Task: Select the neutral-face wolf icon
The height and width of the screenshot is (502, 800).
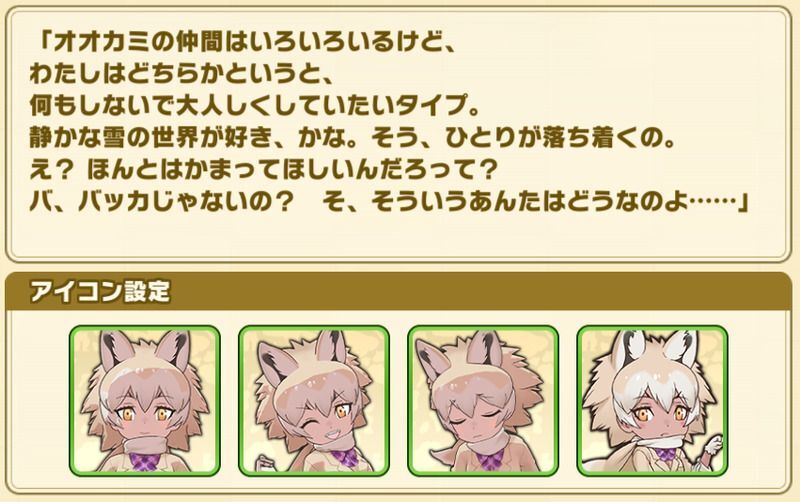Action: [145, 401]
